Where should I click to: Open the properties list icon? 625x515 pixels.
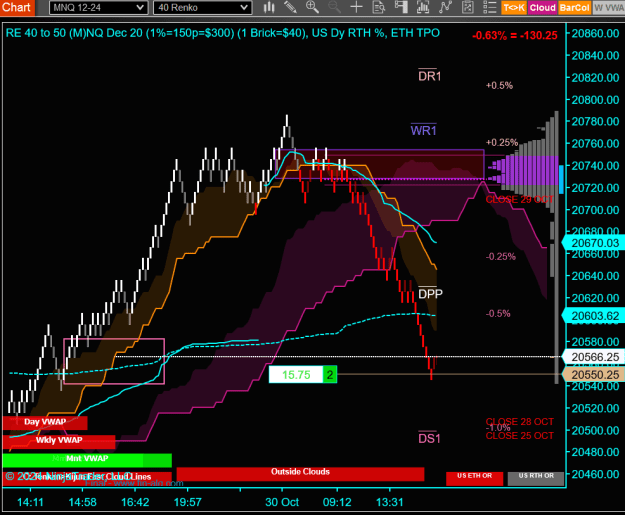click(489, 7)
